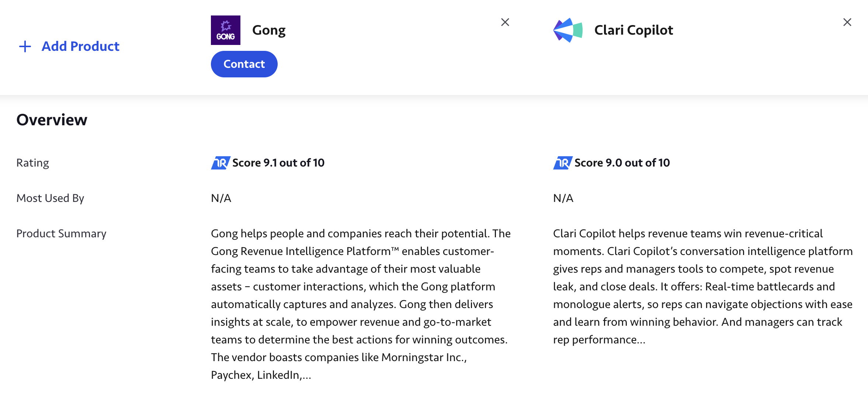Remove Gong from the comparison

tap(505, 22)
